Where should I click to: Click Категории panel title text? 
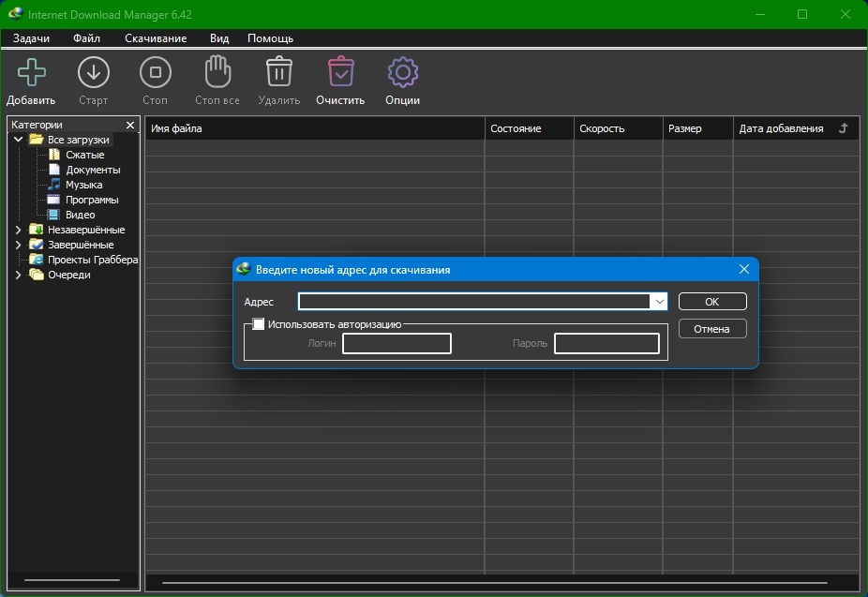(37, 125)
